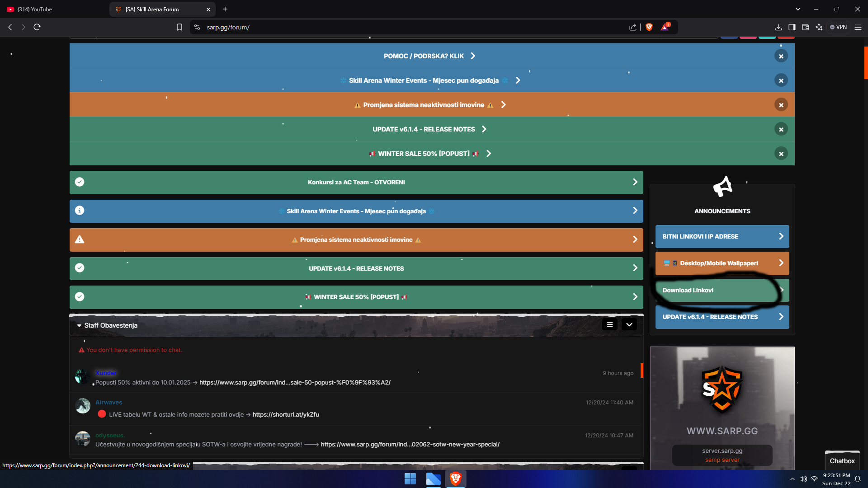The image size is (868, 488).
Task: Collapse the Staff Obavestenja section
Action: tap(80, 326)
